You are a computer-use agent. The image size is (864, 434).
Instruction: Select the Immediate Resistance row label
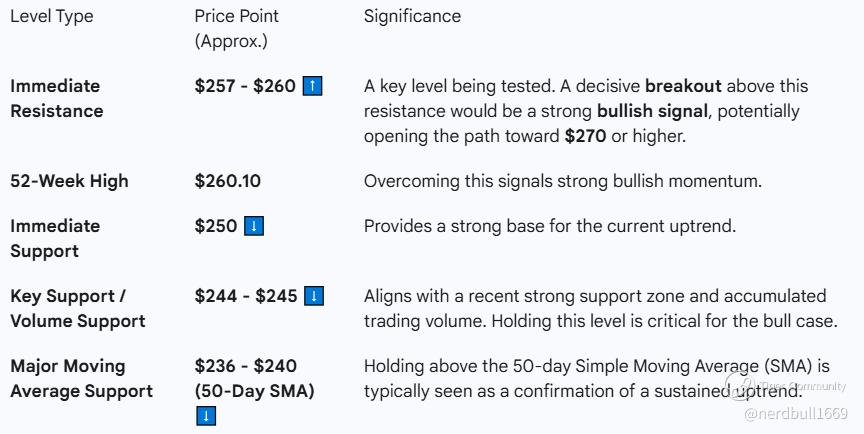pyautogui.click(x=56, y=98)
